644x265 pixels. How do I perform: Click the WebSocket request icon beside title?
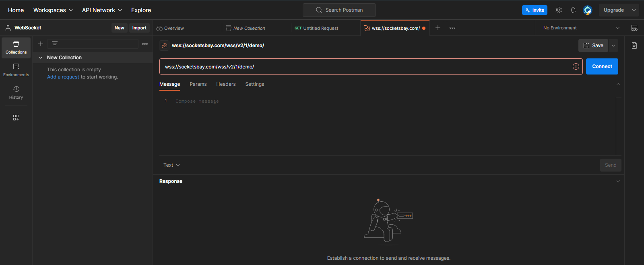pos(164,46)
